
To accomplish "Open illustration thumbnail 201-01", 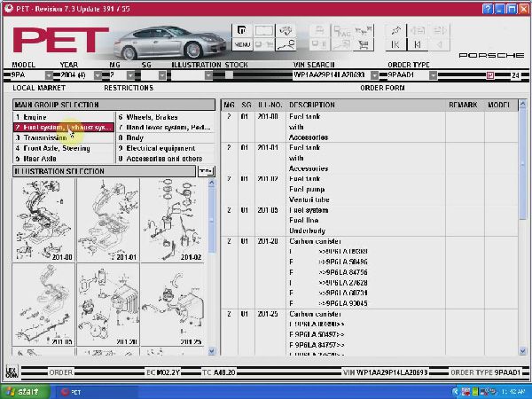I will (x=108, y=220).
